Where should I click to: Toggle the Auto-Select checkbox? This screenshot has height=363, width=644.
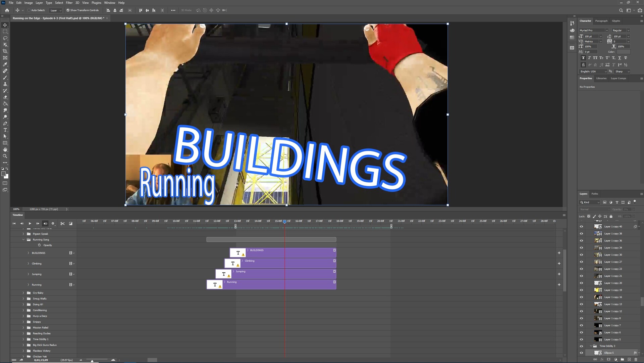point(29,10)
